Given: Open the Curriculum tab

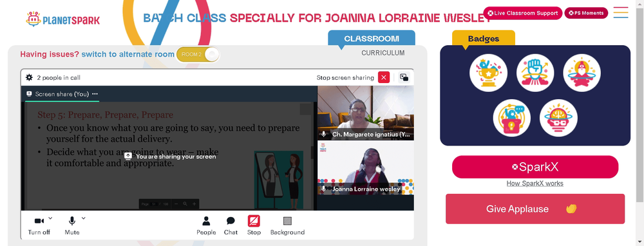Looking at the screenshot, I should click(x=383, y=53).
